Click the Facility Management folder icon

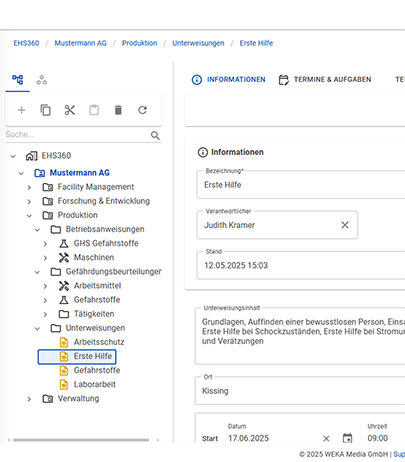tap(48, 187)
